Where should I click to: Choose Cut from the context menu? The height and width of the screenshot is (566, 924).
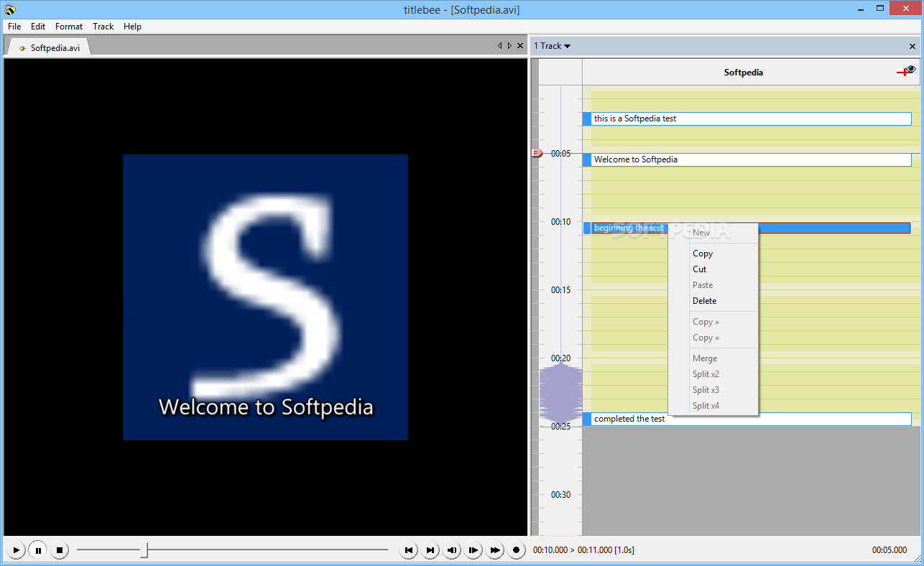click(x=713, y=269)
